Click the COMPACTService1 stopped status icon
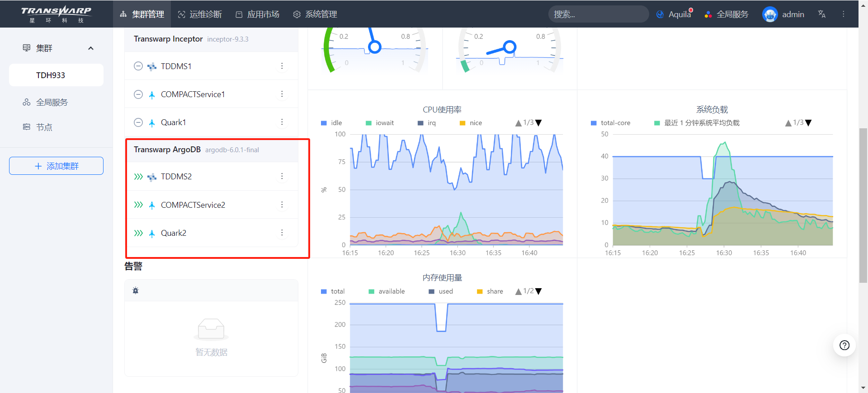 (x=138, y=94)
